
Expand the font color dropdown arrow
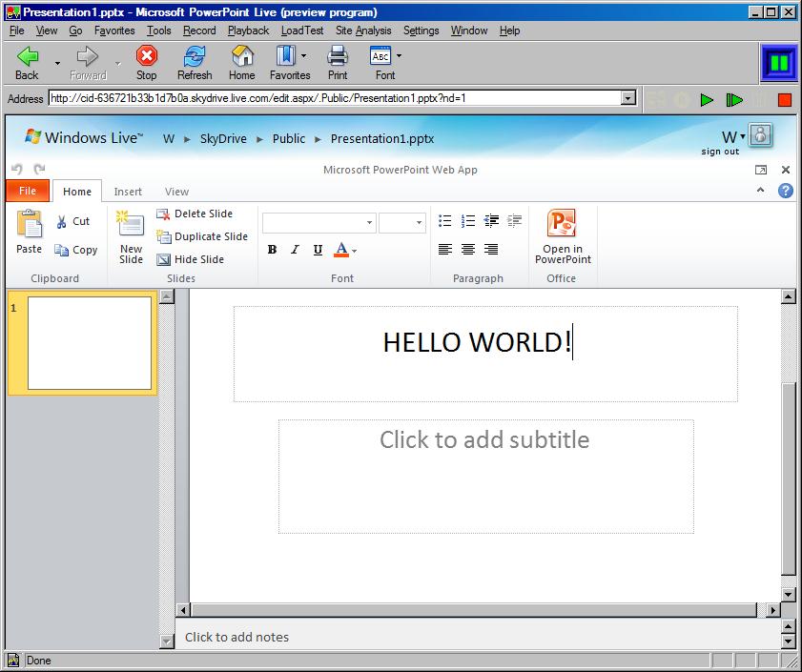(354, 251)
